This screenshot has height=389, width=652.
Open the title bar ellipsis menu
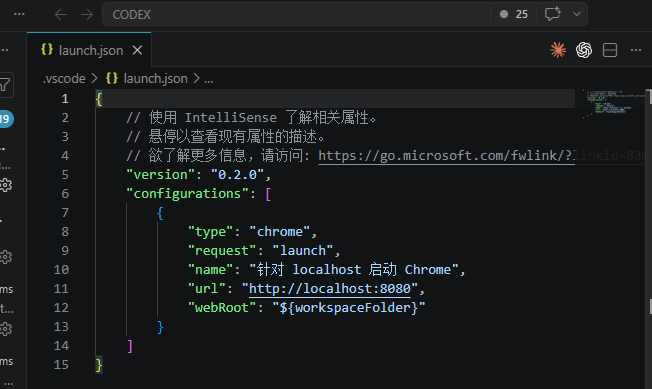pos(19,14)
